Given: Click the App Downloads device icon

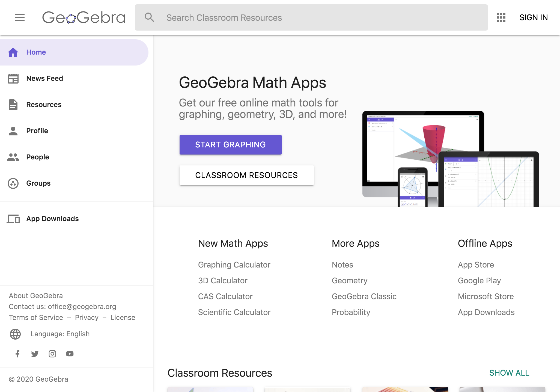Looking at the screenshot, I should 13,219.
